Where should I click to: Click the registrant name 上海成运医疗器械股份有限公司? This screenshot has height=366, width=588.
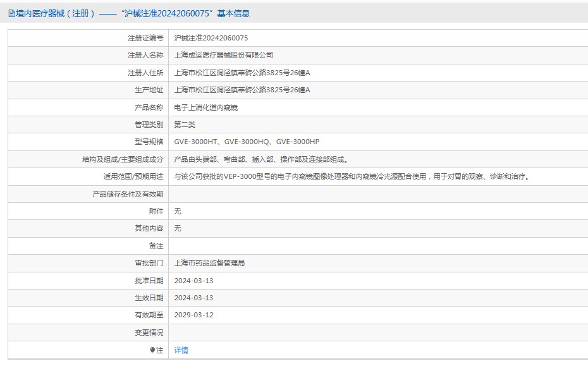pyautogui.click(x=223, y=55)
